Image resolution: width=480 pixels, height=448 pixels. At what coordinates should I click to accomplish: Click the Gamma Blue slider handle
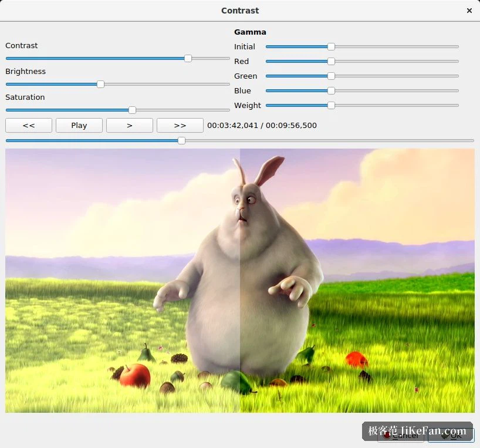(x=331, y=91)
